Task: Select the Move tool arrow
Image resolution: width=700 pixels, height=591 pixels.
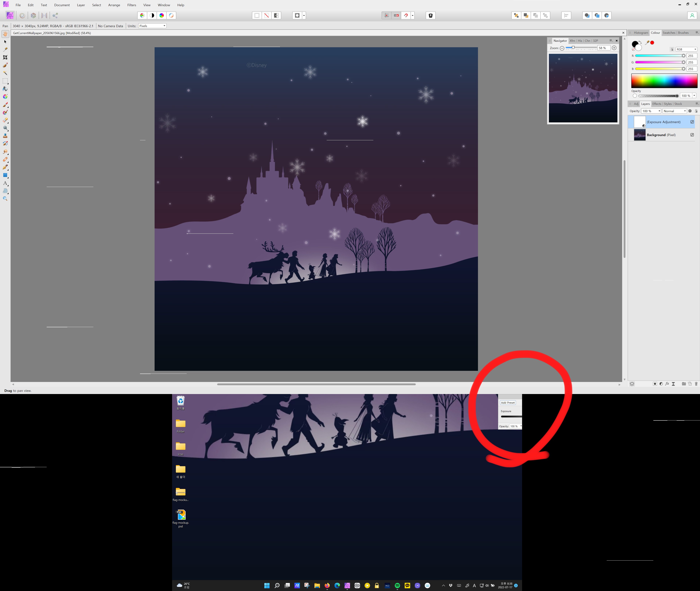Action: (5, 42)
